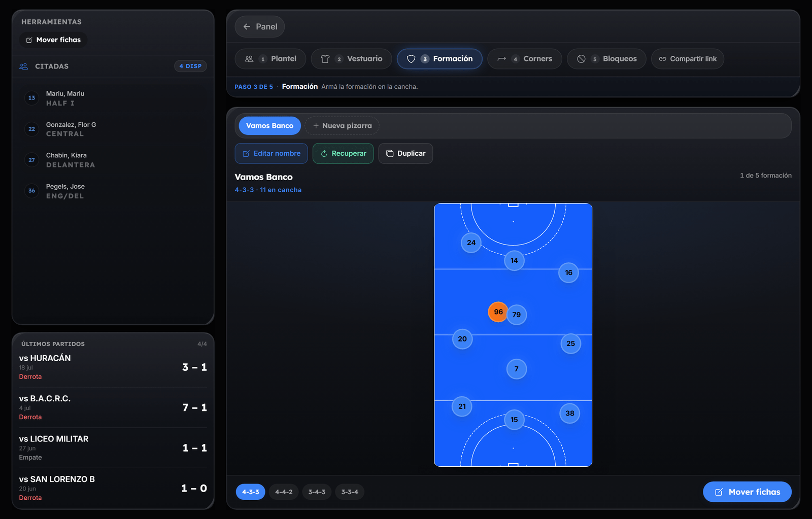Select Chabin, Kiara in the Citadas list
The image size is (812, 519).
[x=113, y=160]
